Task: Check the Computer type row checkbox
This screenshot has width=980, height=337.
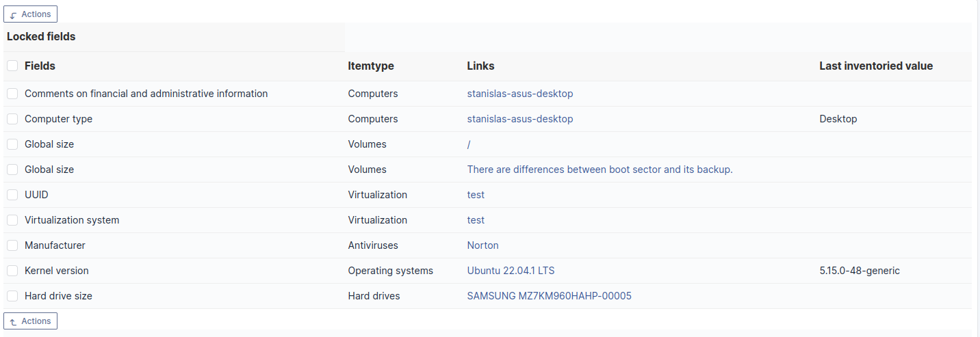Action: pos(12,119)
